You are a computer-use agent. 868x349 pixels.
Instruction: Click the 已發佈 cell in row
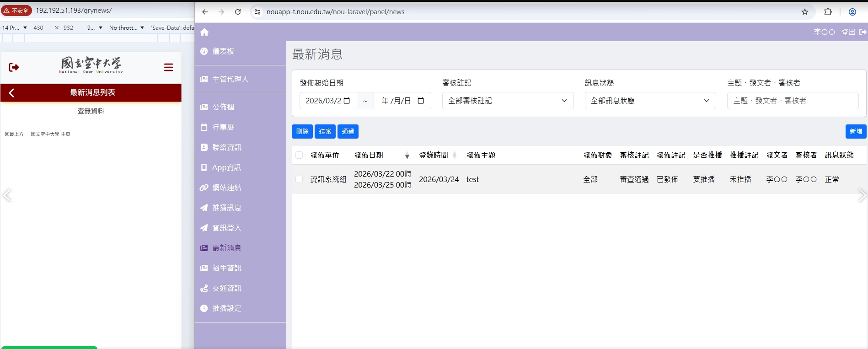tap(667, 179)
